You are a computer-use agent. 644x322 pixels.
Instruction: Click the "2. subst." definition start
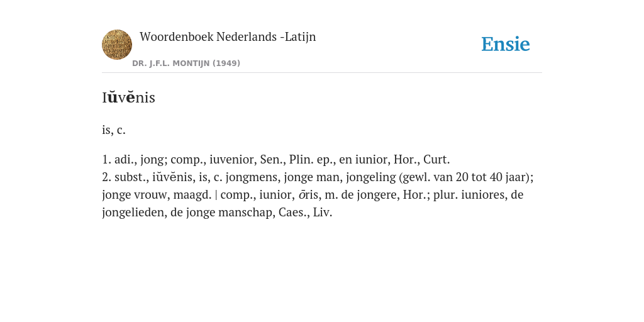click(x=124, y=177)
